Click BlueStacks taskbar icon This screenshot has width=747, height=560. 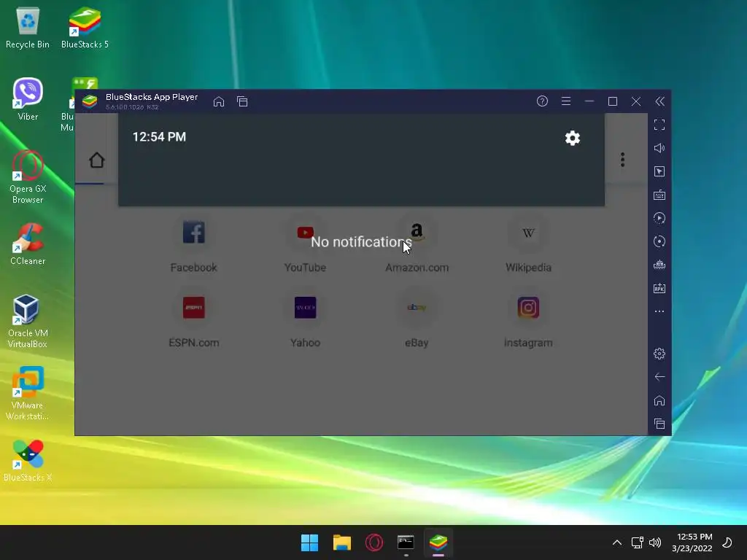(438, 542)
